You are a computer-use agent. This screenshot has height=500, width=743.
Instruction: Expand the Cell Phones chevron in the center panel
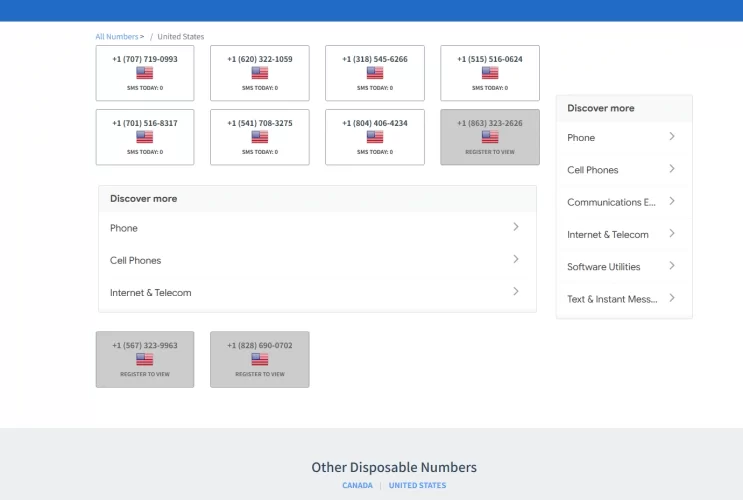click(x=516, y=259)
